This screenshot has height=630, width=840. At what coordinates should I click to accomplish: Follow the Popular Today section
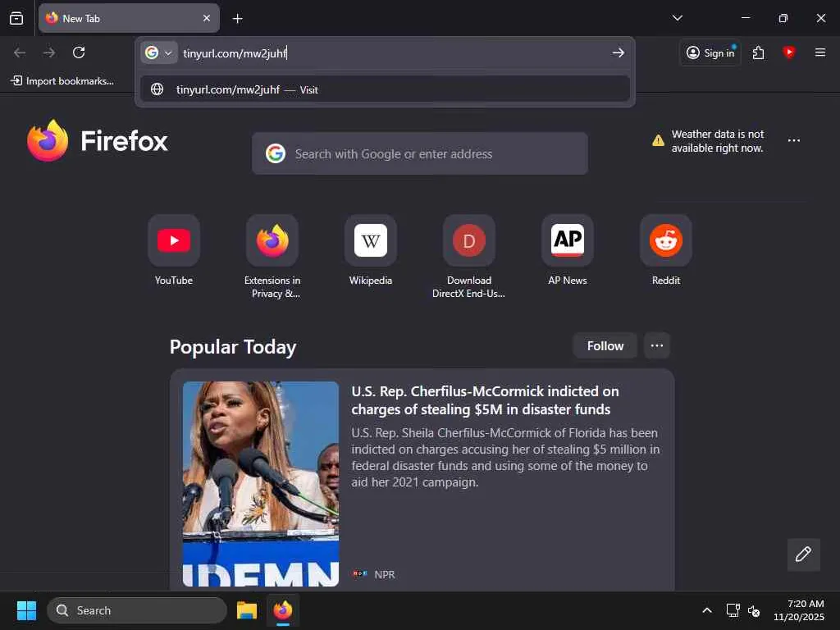pos(605,346)
